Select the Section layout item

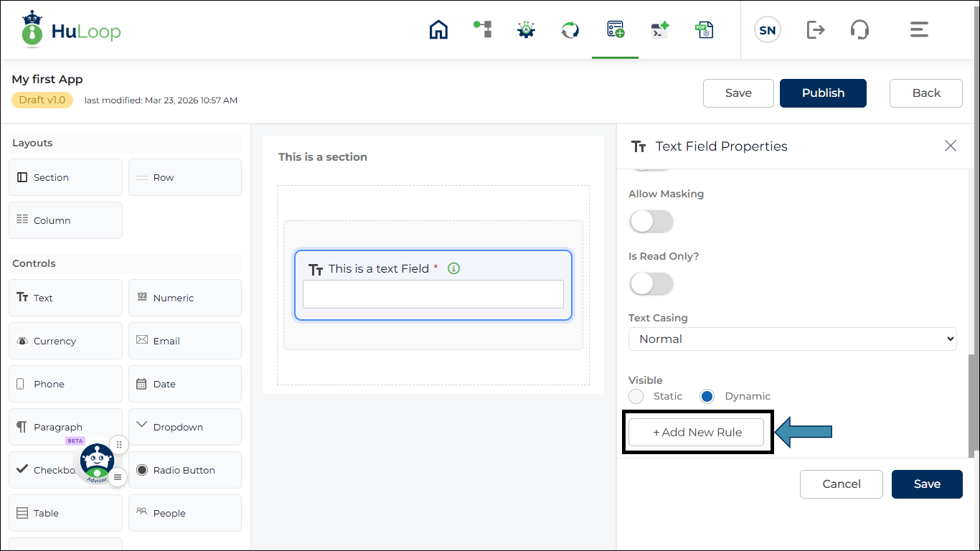tap(66, 177)
